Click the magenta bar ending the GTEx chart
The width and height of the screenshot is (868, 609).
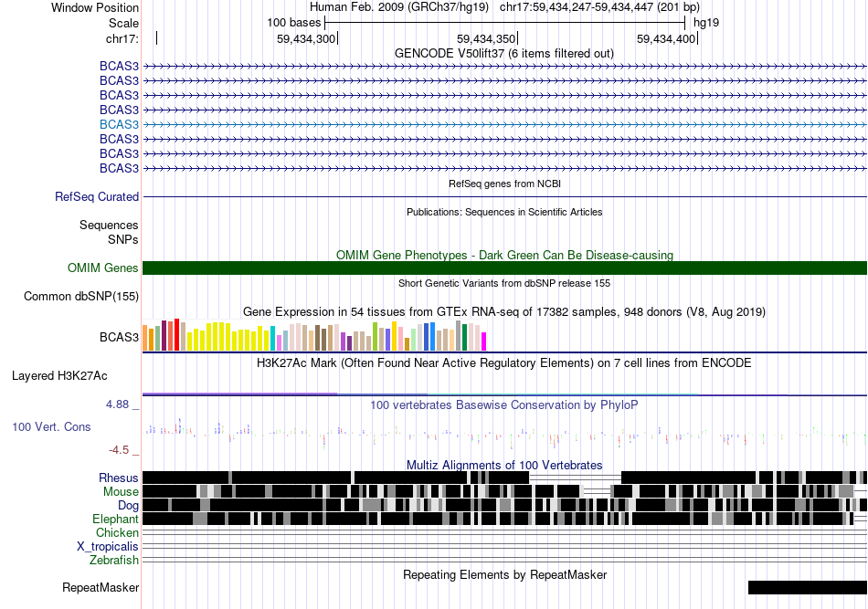click(484, 341)
